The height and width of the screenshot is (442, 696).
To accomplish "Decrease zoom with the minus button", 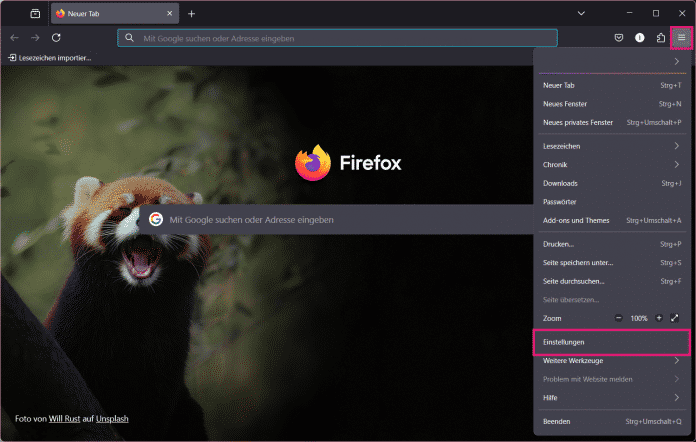I will point(618,317).
